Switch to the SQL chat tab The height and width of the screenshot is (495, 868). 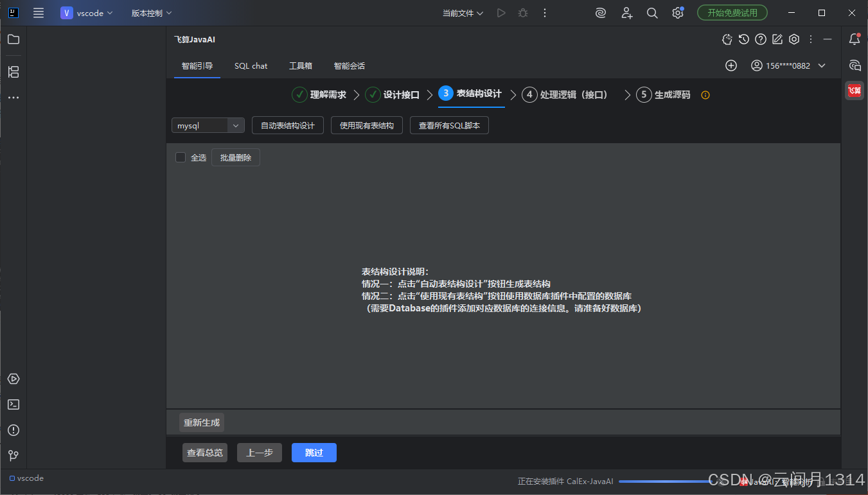pyautogui.click(x=251, y=66)
